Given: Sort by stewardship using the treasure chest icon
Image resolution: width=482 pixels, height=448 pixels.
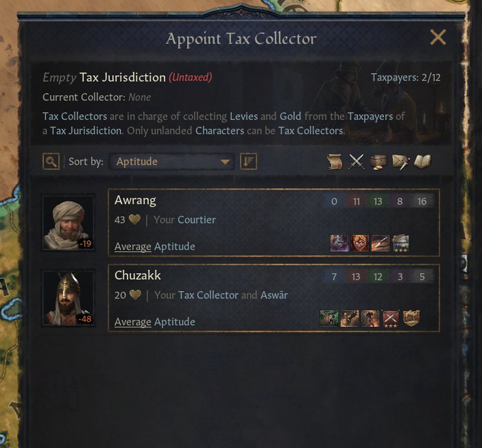Looking at the screenshot, I should coord(378,162).
